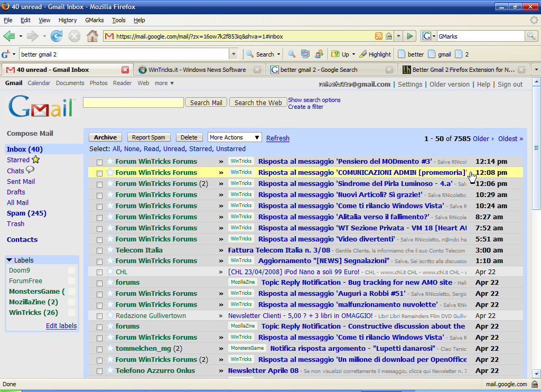Open the list-all-tabs dropdown arrow

(536, 70)
